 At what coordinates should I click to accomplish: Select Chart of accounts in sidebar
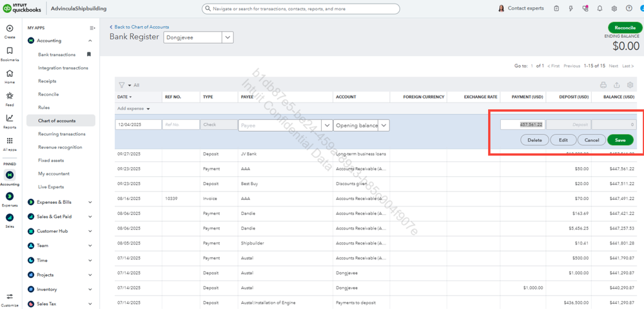61,121
